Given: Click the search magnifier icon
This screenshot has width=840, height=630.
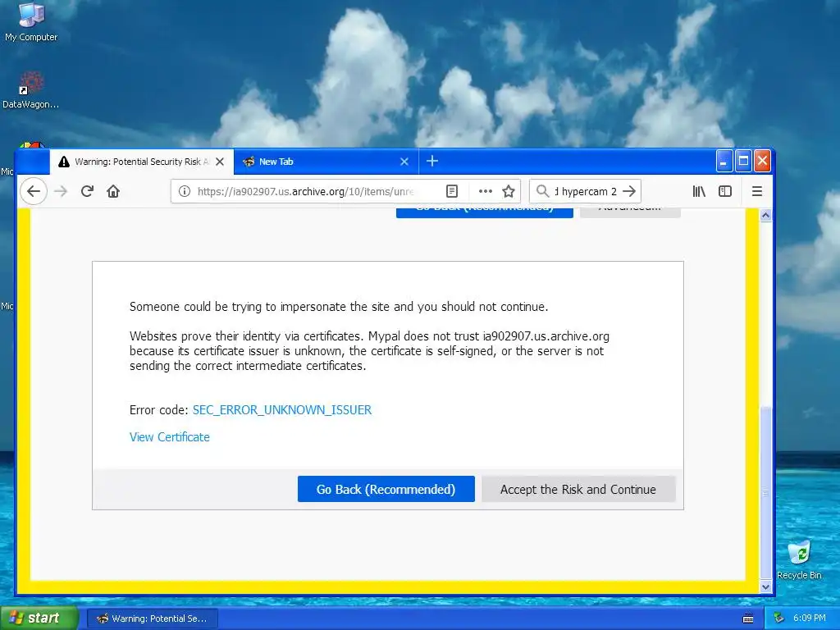Looking at the screenshot, I should tap(543, 191).
